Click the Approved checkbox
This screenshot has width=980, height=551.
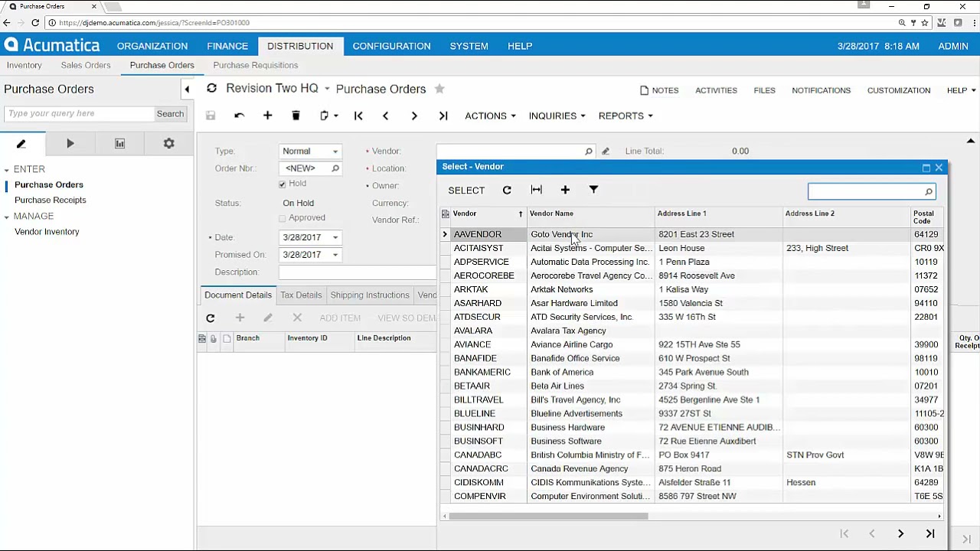point(283,218)
